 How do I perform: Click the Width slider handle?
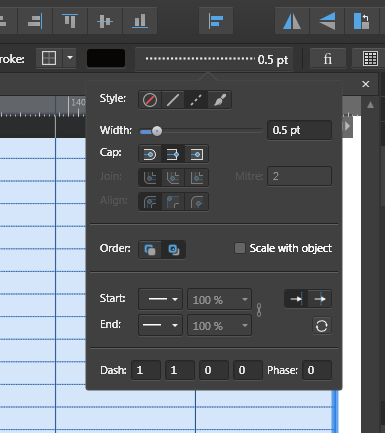157,131
